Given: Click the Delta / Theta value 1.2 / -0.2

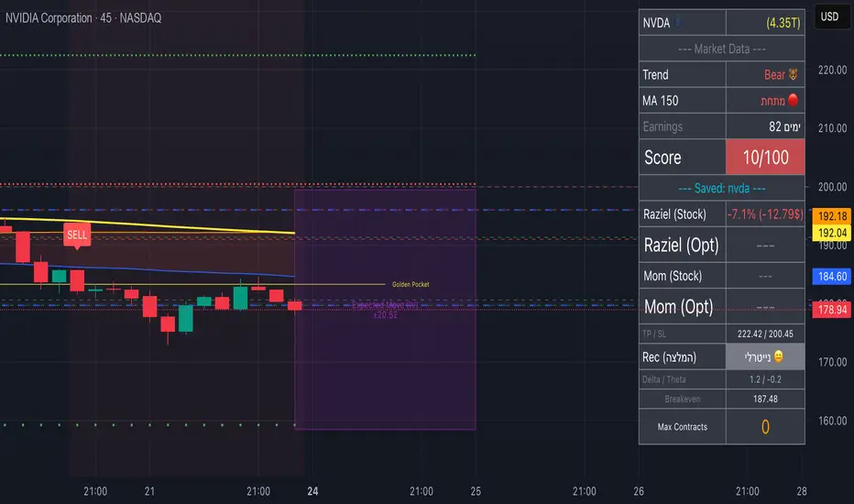Looking at the screenshot, I should (x=765, y=379).
